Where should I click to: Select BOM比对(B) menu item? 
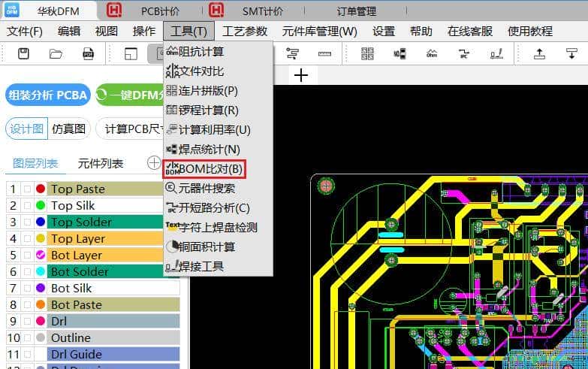[x=218, y=169]
